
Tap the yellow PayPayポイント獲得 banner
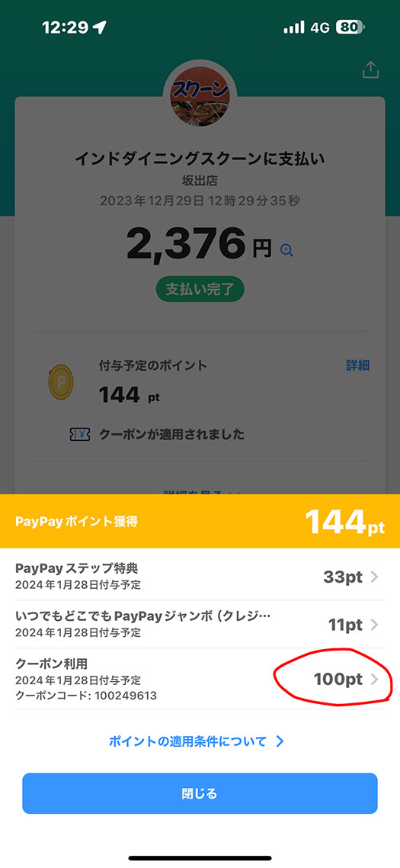200,521
